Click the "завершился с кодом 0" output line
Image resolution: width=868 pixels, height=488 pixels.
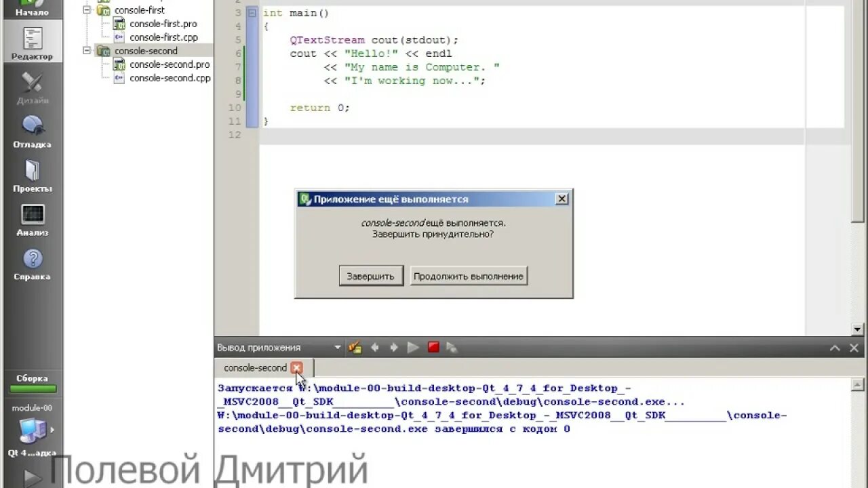point(502,422)
